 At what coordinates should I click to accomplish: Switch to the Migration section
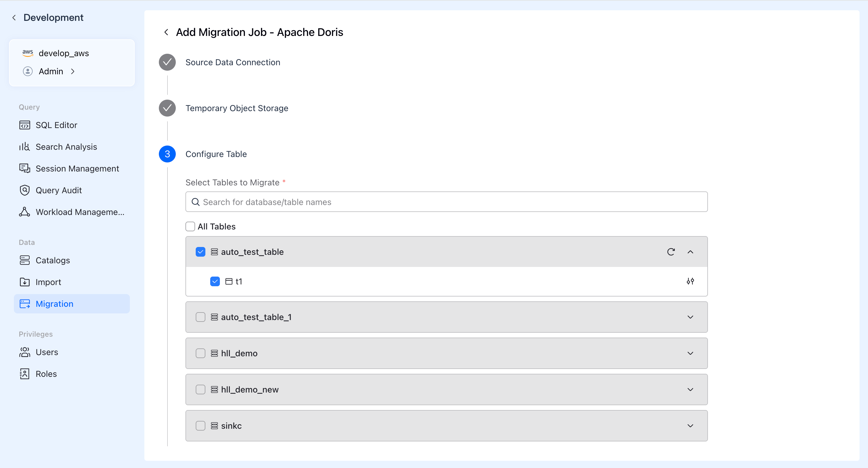click(x=55, y=303)
